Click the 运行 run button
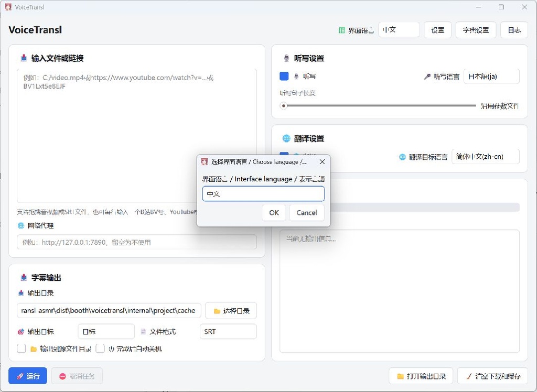Viewport: 537px width, 392px height. coord(28,376)
